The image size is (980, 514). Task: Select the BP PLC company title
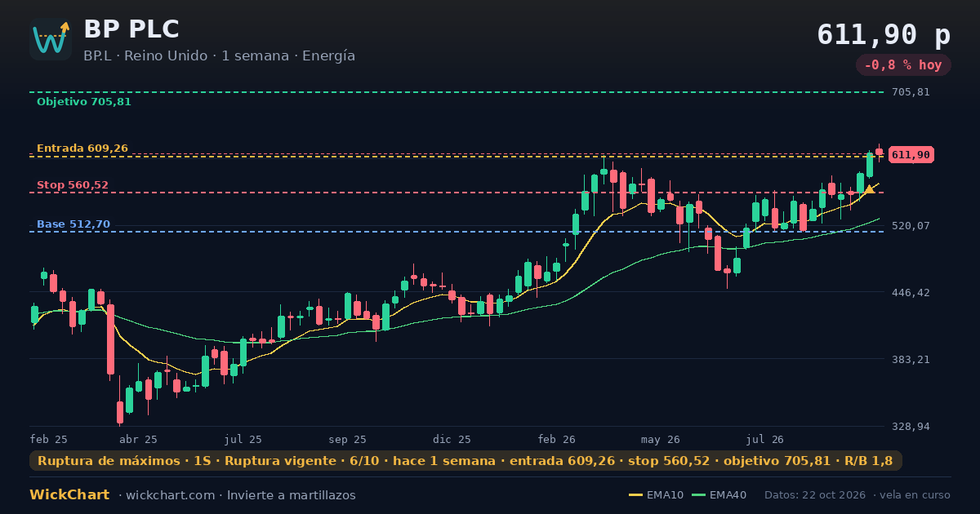pos(131,29)
